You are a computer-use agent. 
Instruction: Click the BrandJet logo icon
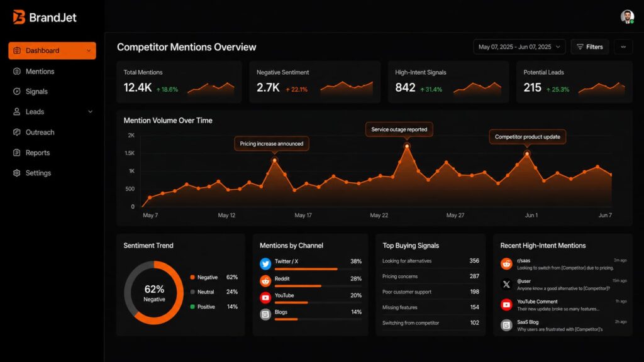[x=20, y=18]
